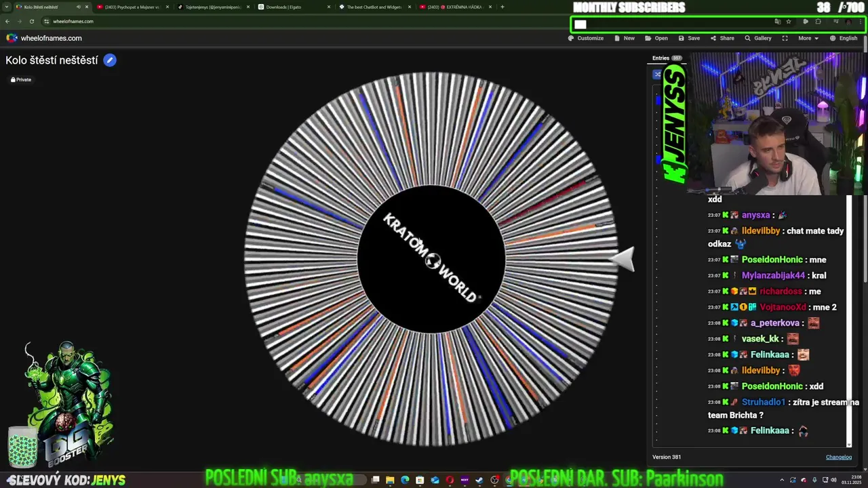Click the Private visibility badge

(21, 79)
